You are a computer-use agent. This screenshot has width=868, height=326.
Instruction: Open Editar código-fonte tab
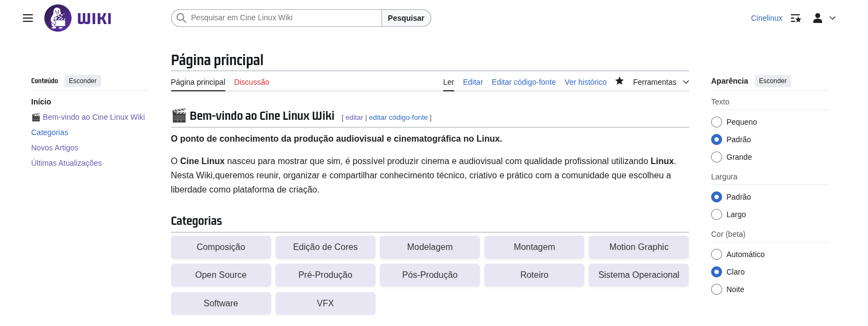(524, 82)
